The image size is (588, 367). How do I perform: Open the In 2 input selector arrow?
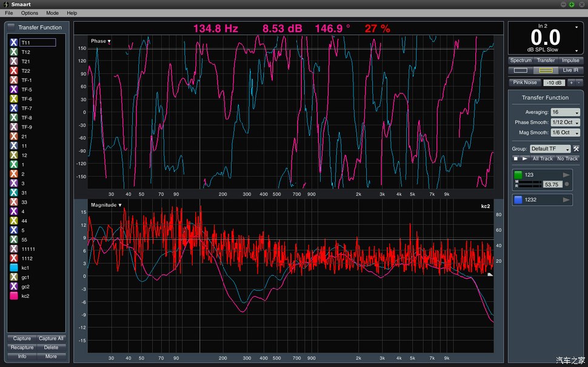click(576, 27)
